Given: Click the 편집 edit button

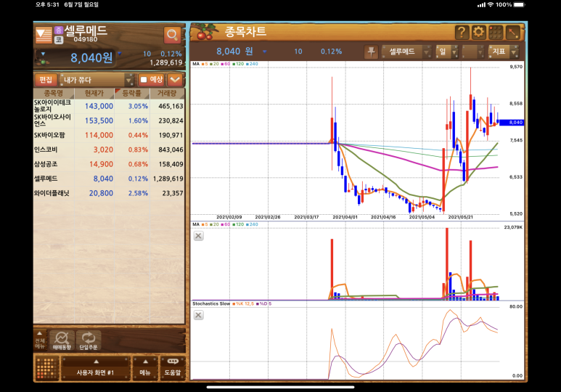Looking at the screenshot, I should pos(46,79).
